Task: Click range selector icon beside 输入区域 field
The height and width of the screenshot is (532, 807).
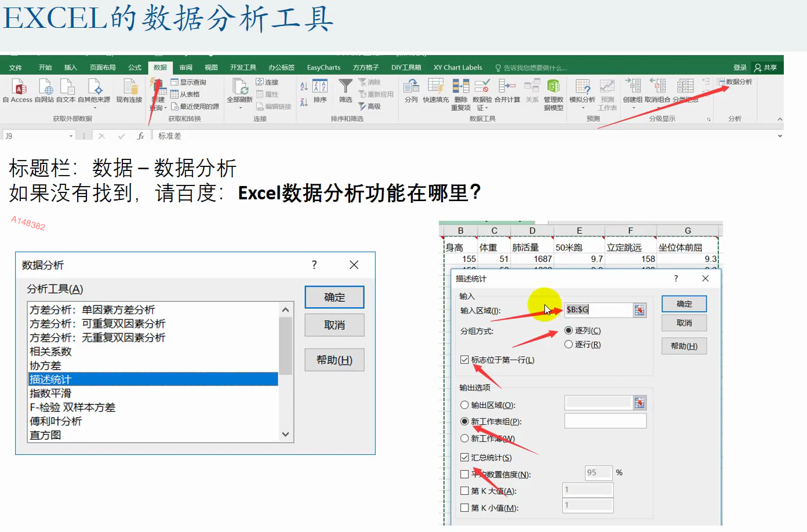Action: [x=639, y=310]
